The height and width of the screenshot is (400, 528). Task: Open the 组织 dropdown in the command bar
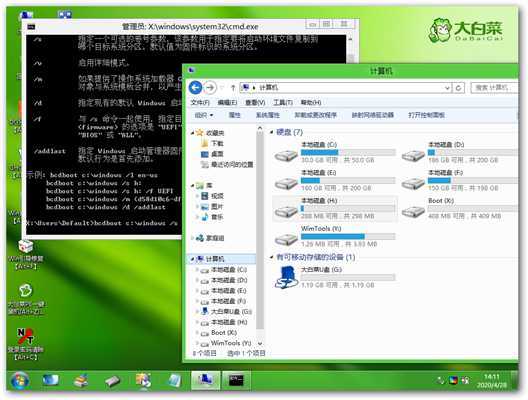(204, 115)
